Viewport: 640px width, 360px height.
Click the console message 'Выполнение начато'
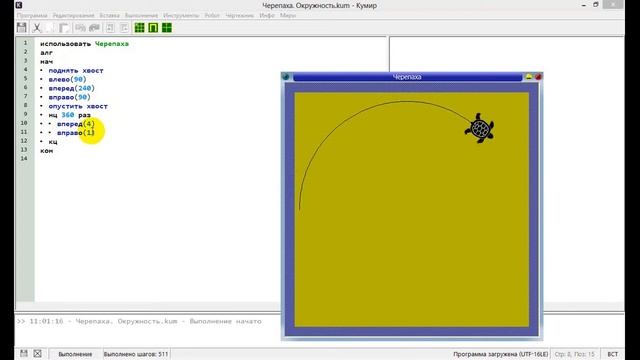click(225, 321)
